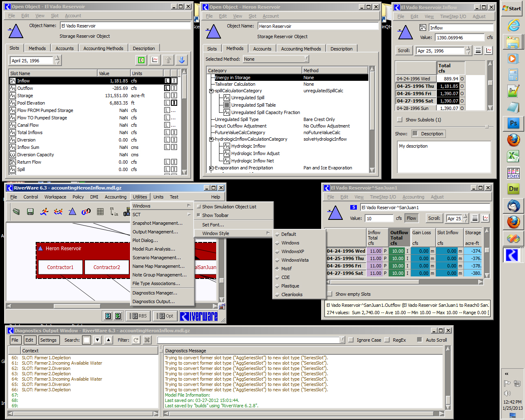Open Excel from the taskbar
Viewport: 525px width, 420px height.
tap(513, 156)
